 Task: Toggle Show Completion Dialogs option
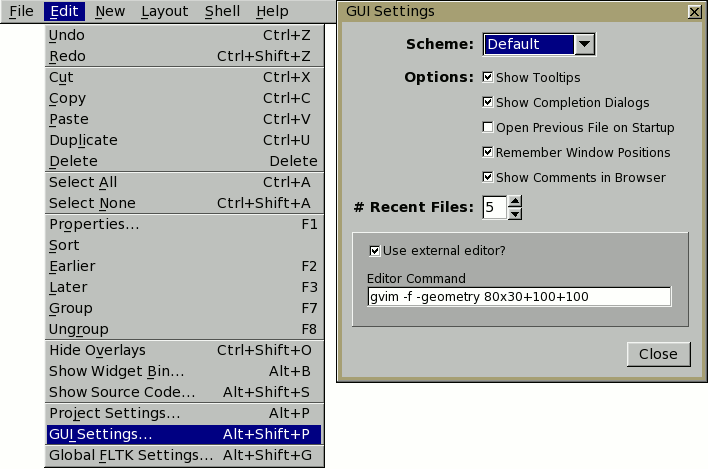(x=488, y=102)
